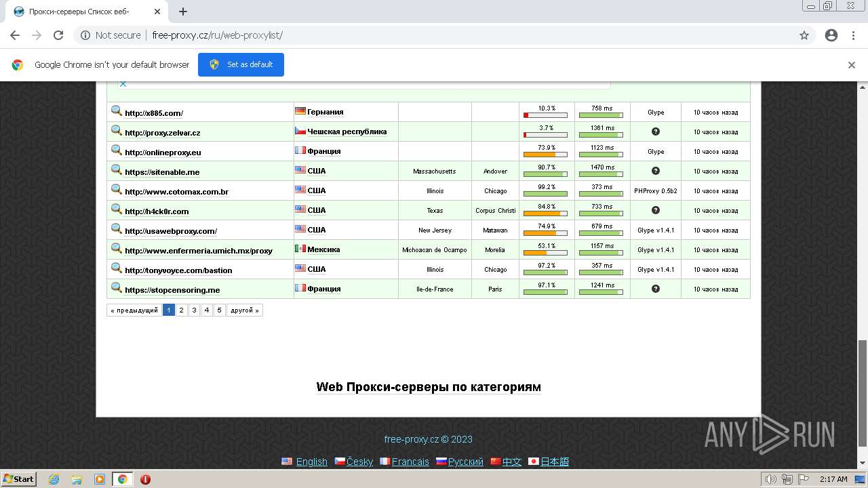Click the Web Прокси-серверы по категориям heading

click(429, 387)
